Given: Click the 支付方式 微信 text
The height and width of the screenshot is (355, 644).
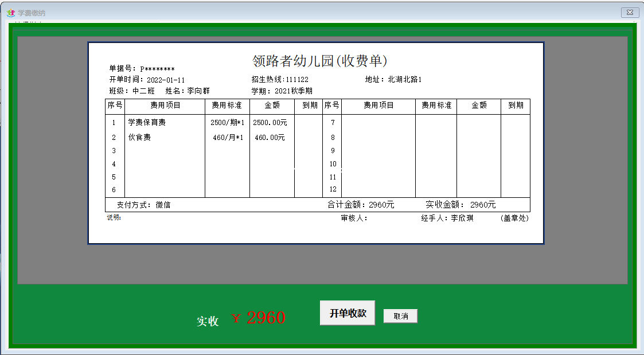Looking at the screenshot, I should click(x=143, y=205).
